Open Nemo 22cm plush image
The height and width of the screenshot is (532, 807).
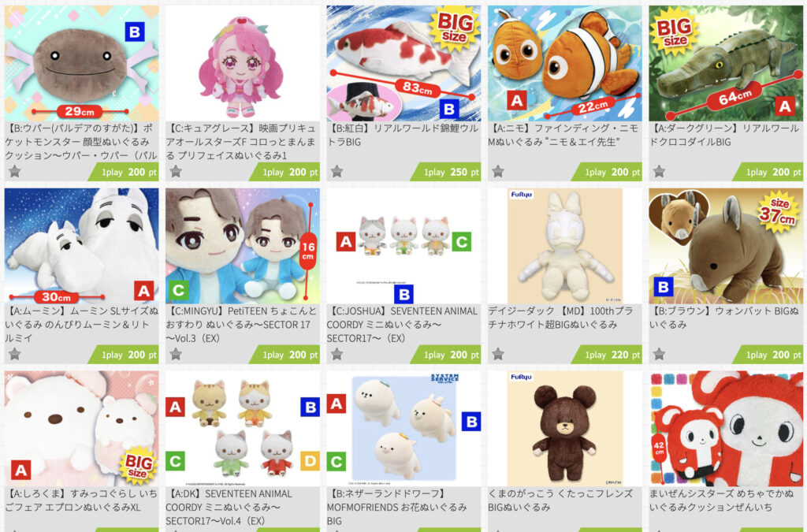click(x=564, y=63)
